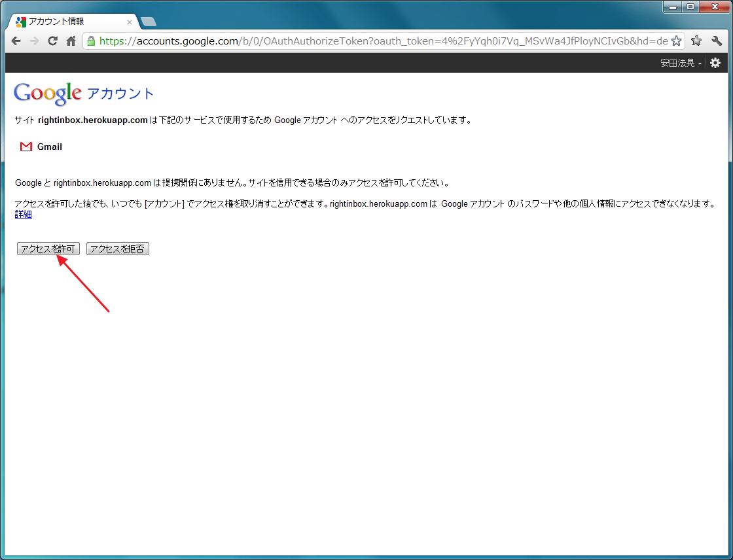The image size is (733, 560).
Task: Reload the current page
Action: click(x=53, y=41)
